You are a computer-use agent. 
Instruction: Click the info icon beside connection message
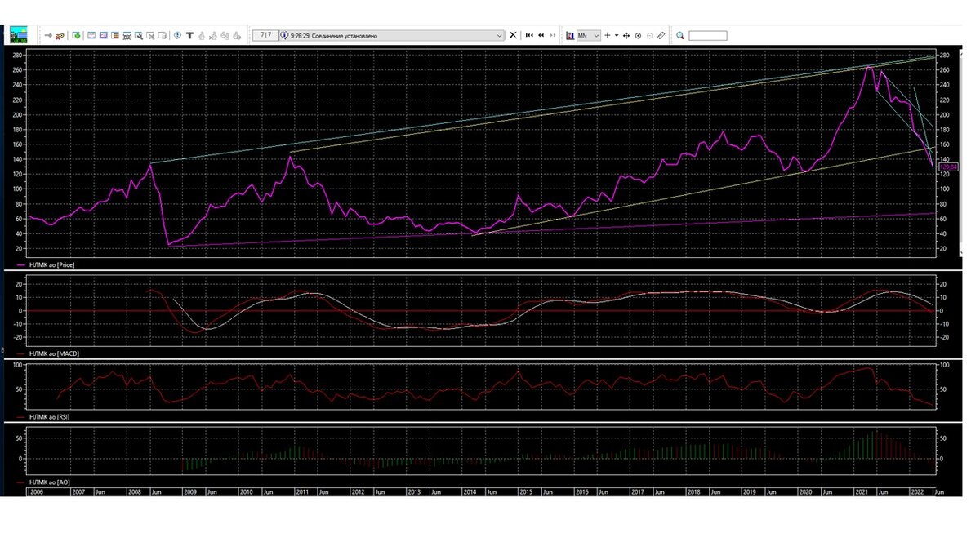[x=284, y=35]
